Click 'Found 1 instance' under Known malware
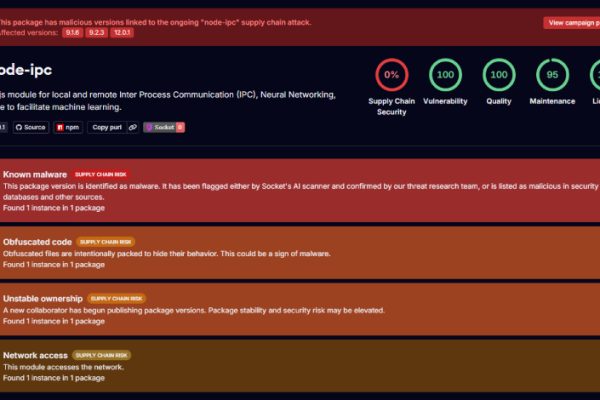The width and height of the screenshot is (600, 400). coord(54,208)
